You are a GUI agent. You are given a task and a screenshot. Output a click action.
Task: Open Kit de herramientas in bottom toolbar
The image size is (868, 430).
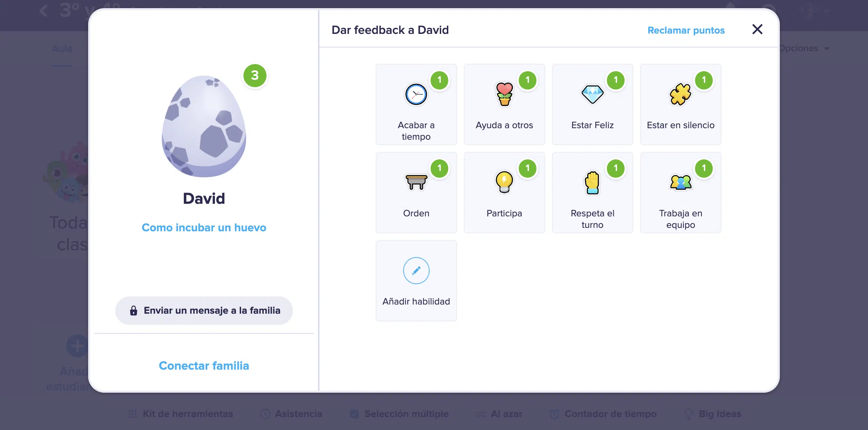(x=181, y=414)
